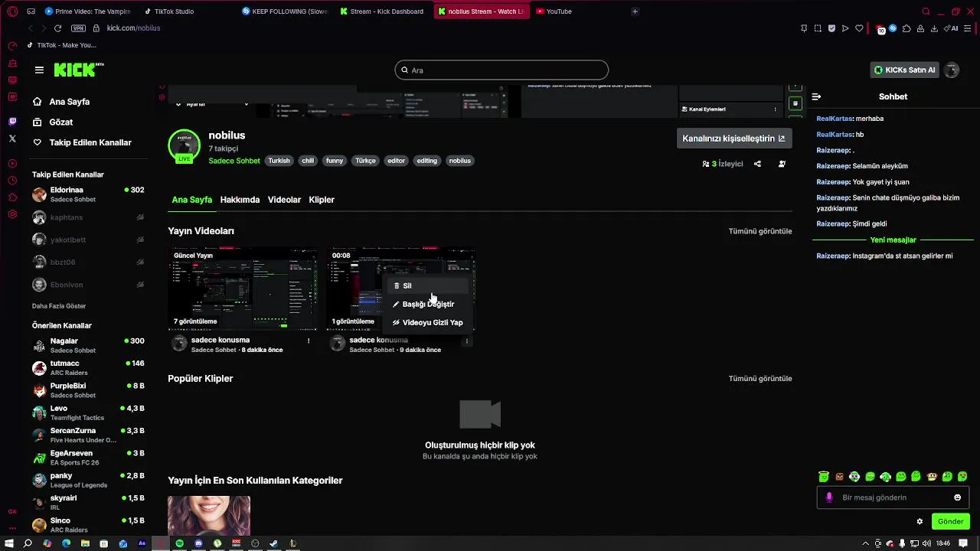Image resolution: width=980 pixels, height=551 pixels.
Task: Open browser extensions puzzle icon
Action: click(x=906, y=28)
